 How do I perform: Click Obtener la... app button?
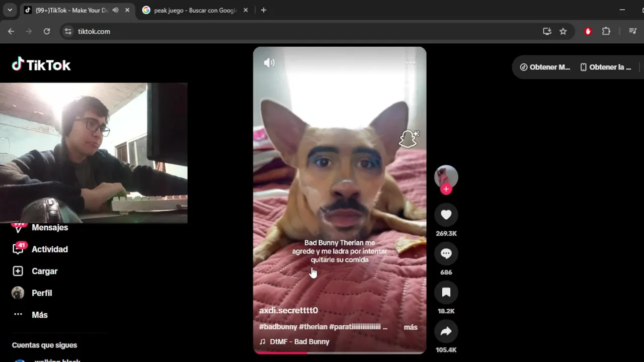click(x=605, y=67)
